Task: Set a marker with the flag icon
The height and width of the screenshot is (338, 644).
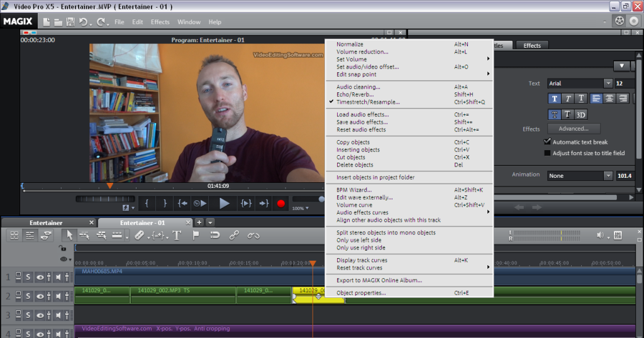Action: click(196, 235)
